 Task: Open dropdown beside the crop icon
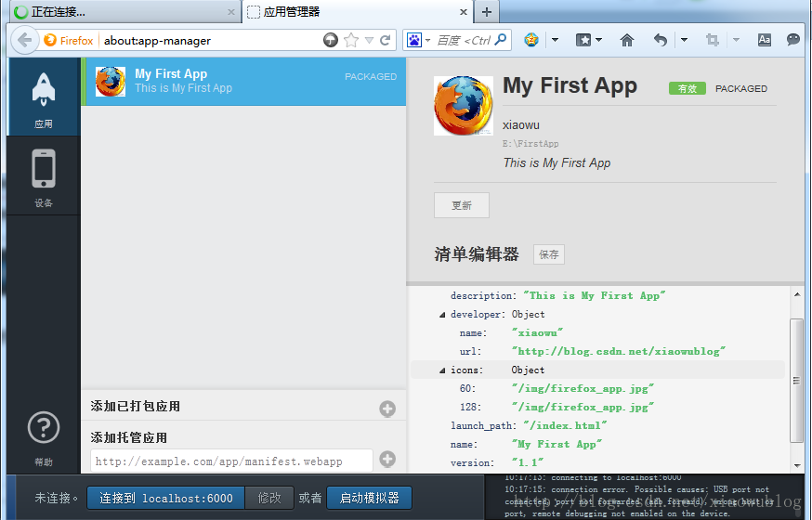[x=736, y=40]
